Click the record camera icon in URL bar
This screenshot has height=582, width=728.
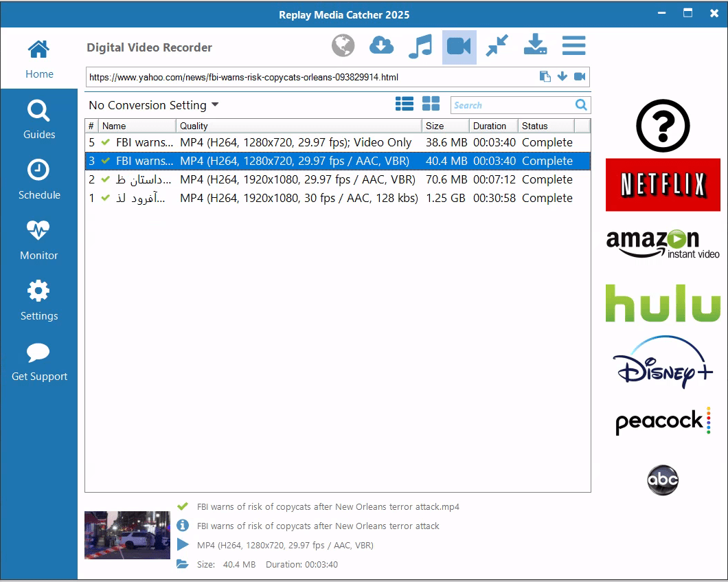580,76
